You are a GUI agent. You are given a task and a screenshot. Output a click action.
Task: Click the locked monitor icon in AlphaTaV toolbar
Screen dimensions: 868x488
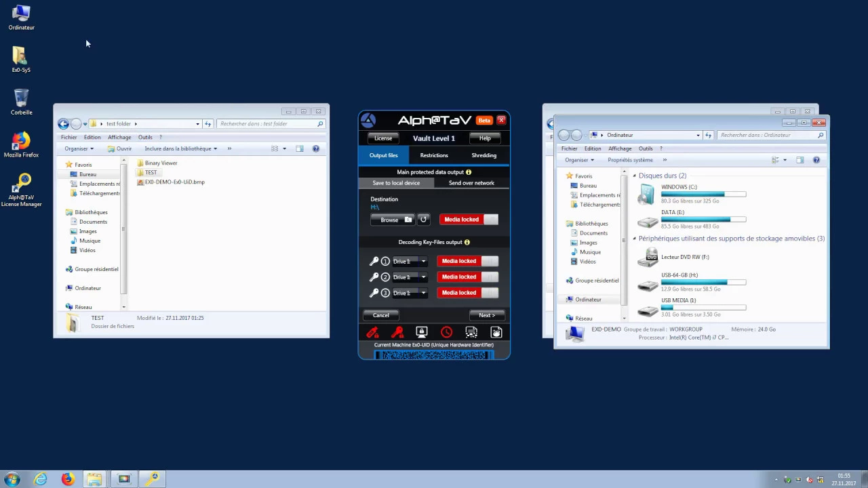tap(422, 332)
